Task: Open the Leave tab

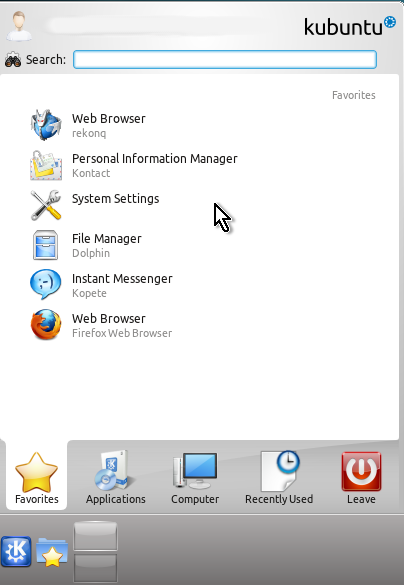Action: (361, 478)
